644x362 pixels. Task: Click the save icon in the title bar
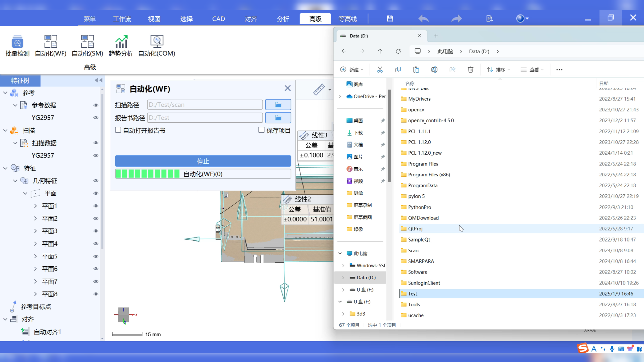click(x=390, y=18)
